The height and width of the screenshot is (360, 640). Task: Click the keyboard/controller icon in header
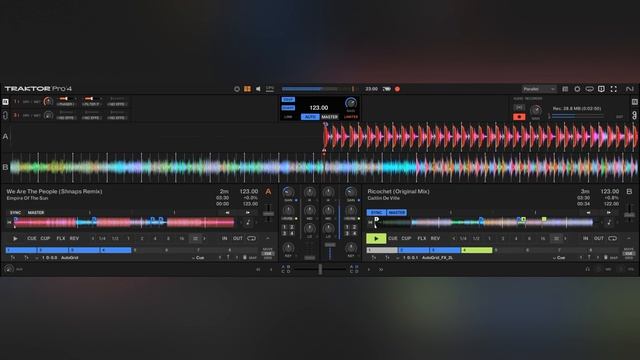coord(589,89)
